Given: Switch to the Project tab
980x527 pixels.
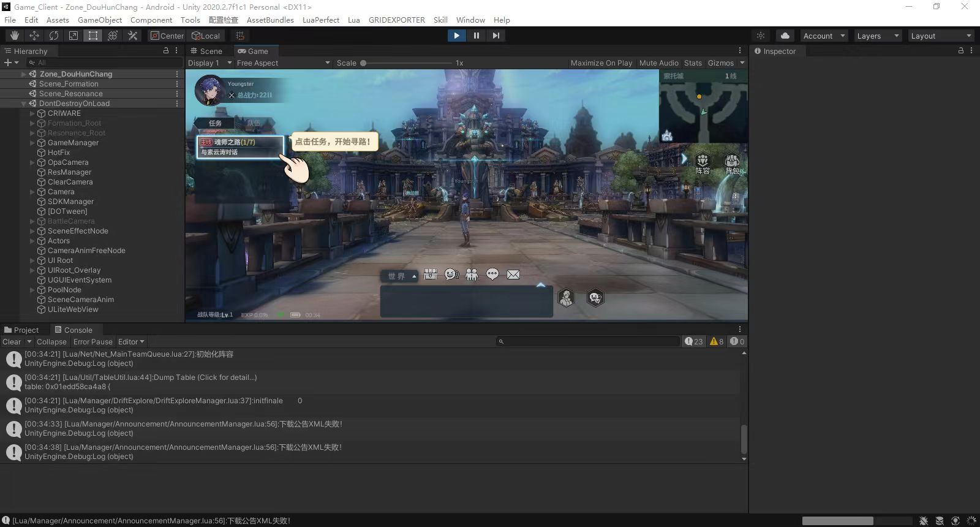Looking at the screenshot, I should [21, 330].
